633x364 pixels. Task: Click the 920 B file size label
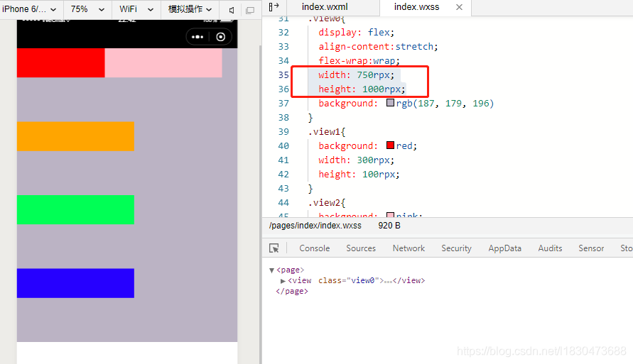[x=389, y=226]
